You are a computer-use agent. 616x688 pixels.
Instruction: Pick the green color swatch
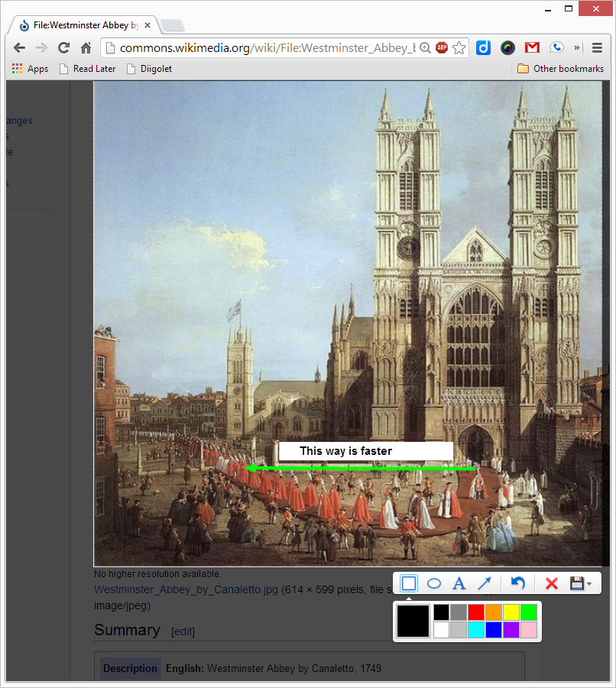[x=529, y=612]
